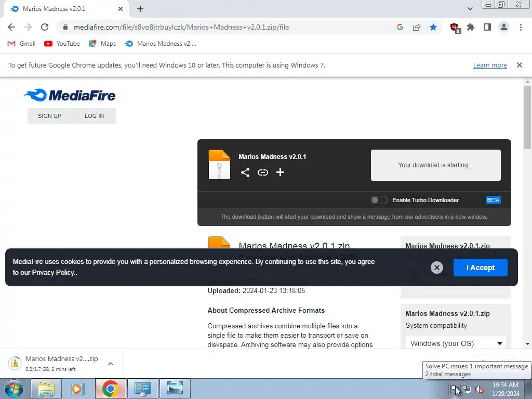Click the network tray icon
This screenshot has height=399, width=532.
coord(467,390)
